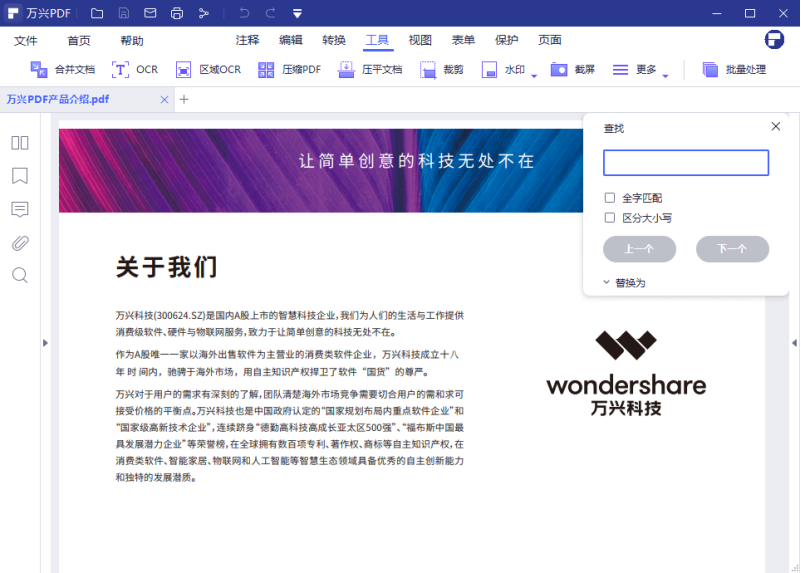Expand the left side panel arrow
This screenshot has height=573, width=801.
click(x=45, y=343)
